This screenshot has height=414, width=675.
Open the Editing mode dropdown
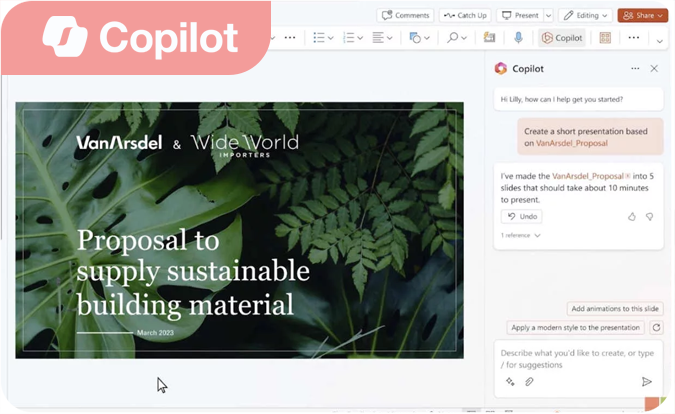point(585,15)
